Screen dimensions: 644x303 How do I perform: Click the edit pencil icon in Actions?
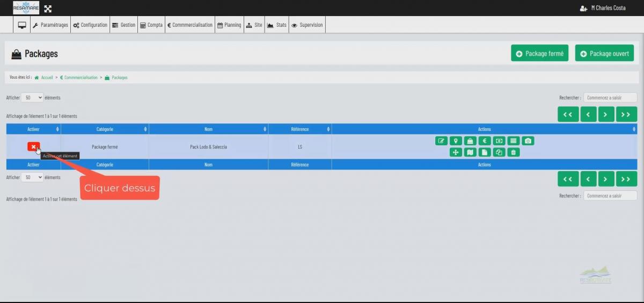tap(441, 141)
